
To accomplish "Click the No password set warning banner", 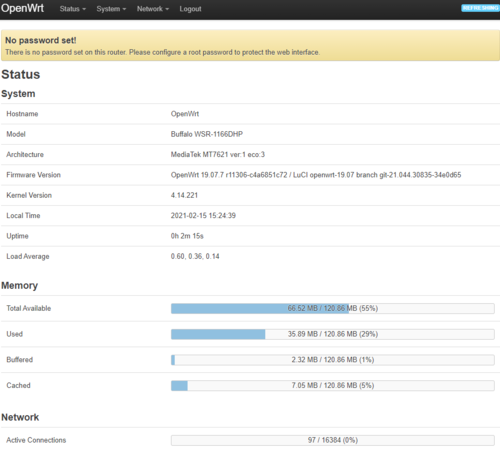I will click(250, 45).
